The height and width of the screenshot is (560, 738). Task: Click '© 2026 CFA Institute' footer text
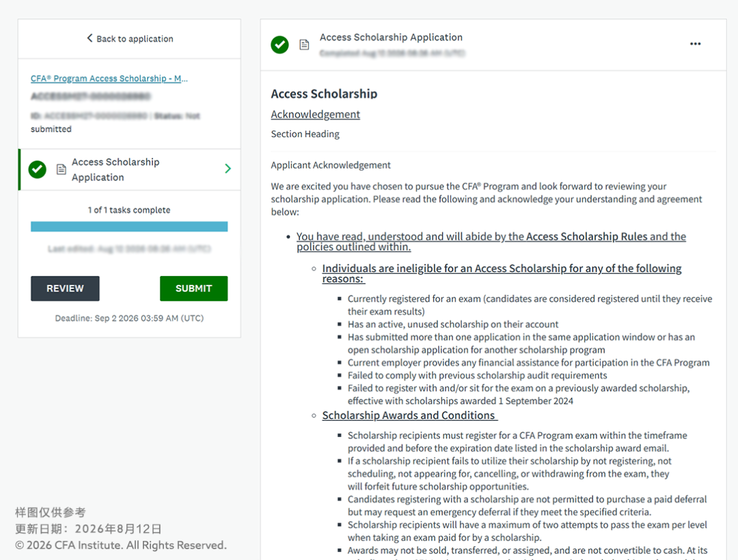click(x=121, y=545)
